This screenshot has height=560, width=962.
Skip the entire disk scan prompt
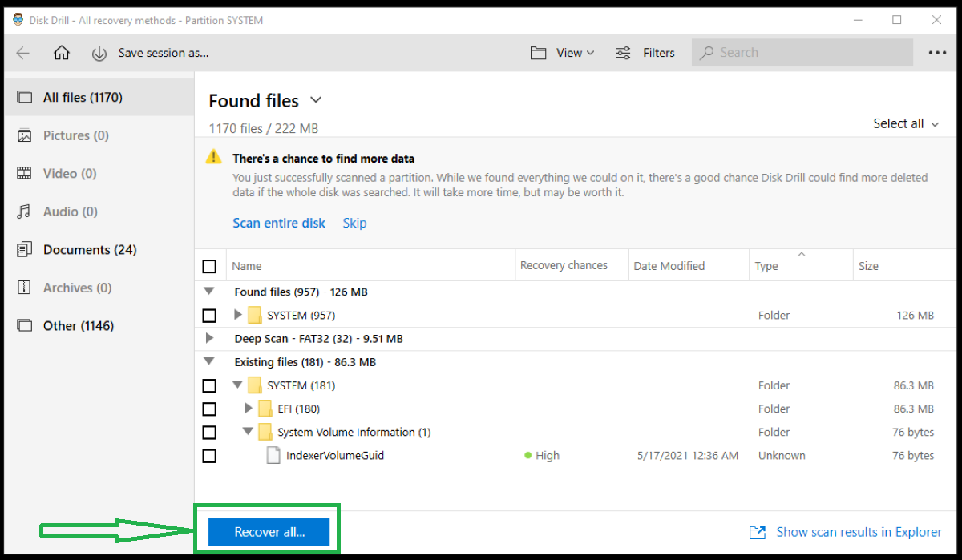354,223
